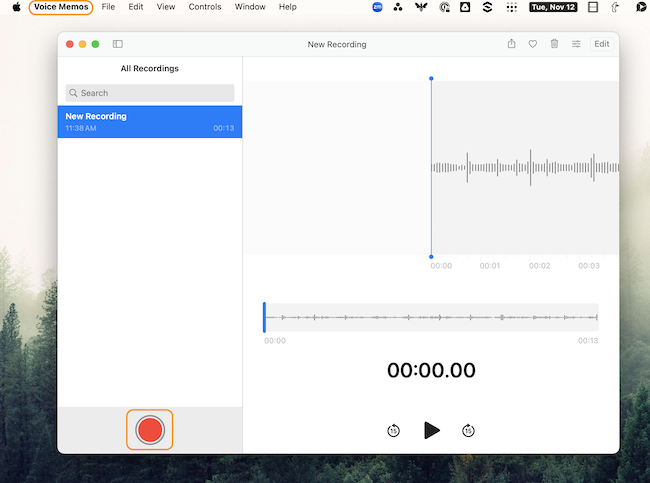Click the blue playhead line in detailed waveform
The image size is (650, 483).
pos(431,167)
